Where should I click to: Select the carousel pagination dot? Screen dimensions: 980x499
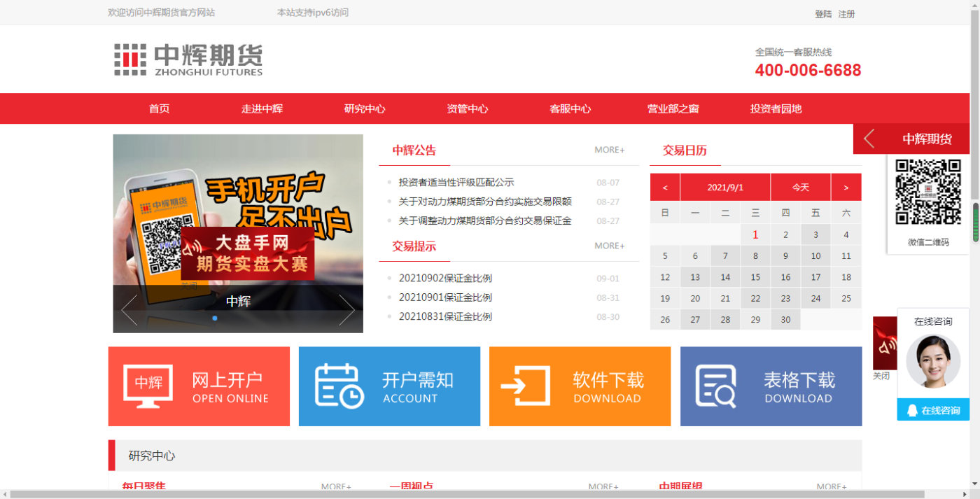tap(216, 317)
